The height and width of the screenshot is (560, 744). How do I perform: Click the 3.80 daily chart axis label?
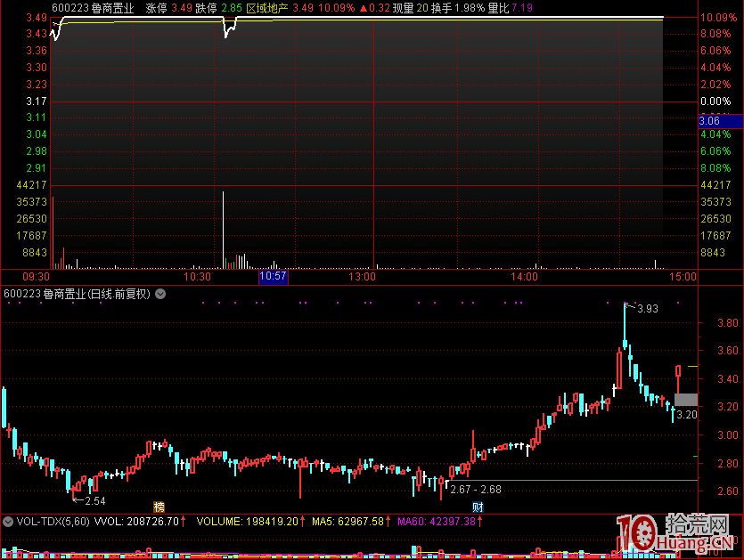tap(728, 323)
